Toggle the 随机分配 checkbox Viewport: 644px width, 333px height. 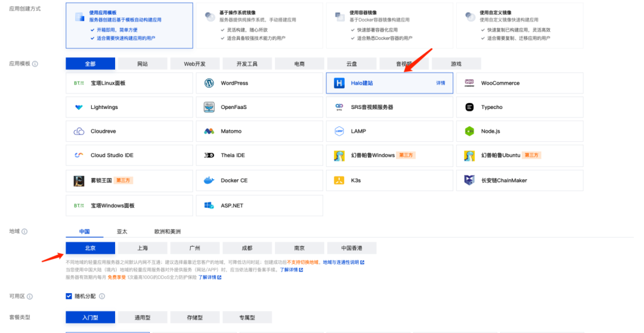[69, 296]
